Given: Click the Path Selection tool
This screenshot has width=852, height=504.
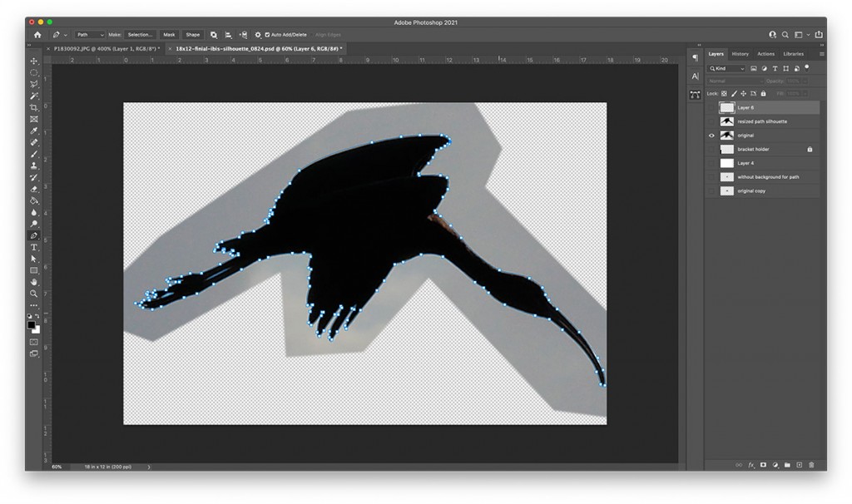Looking at the screenshot, I should [x=35, y=259].
